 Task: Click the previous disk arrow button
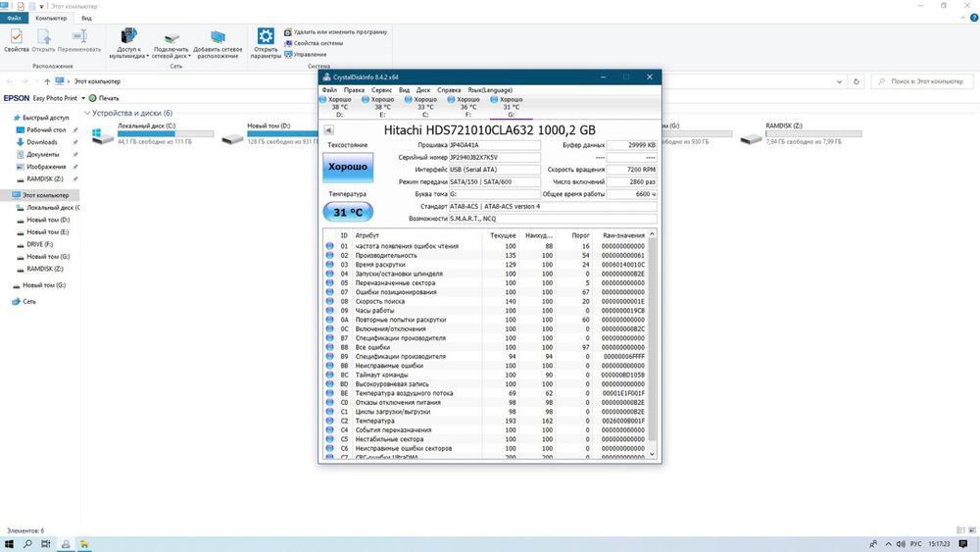click(328, 130)
